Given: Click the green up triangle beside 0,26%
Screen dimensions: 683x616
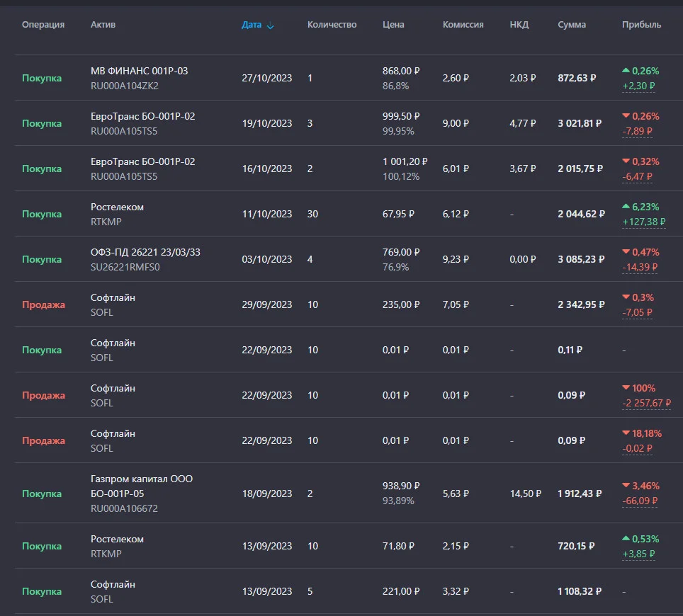Looking at the screenshot, I should (x=626, y=70).
